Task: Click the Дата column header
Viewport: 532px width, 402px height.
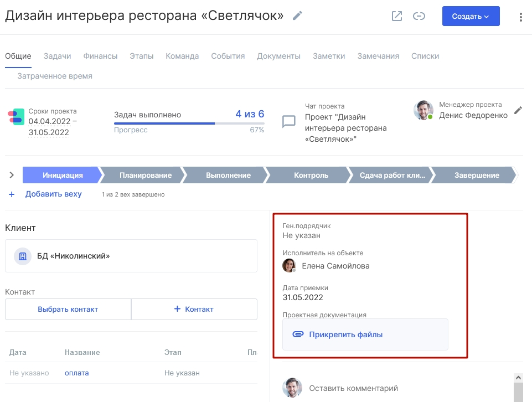Action: click(18, 353)
